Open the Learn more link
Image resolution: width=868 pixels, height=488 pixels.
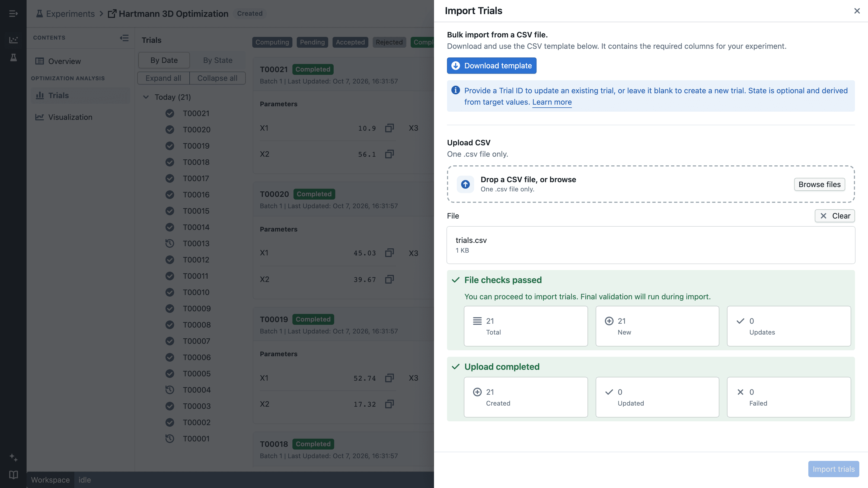coord(552,102)
